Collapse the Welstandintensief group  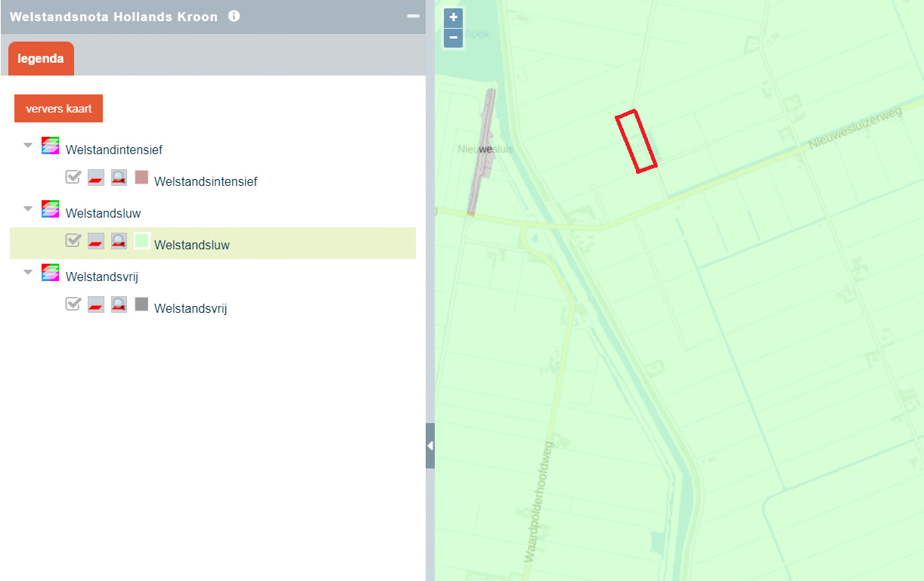[x=28, y=144]
